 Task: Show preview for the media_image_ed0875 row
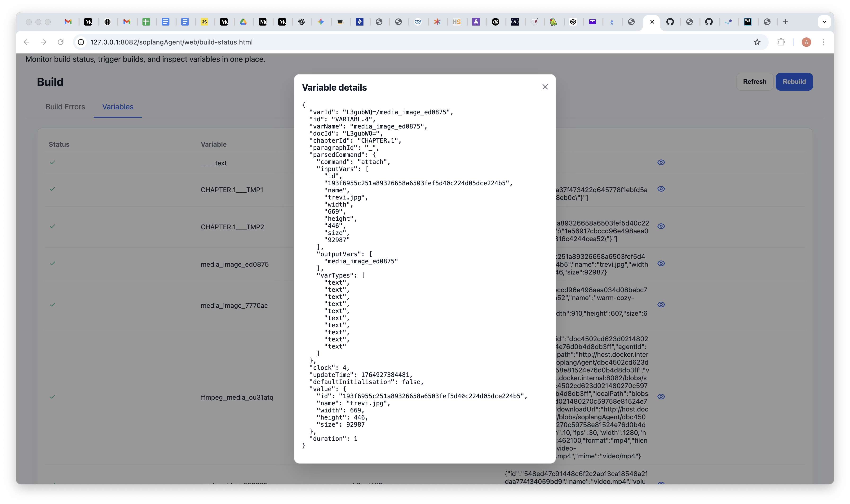662,264
